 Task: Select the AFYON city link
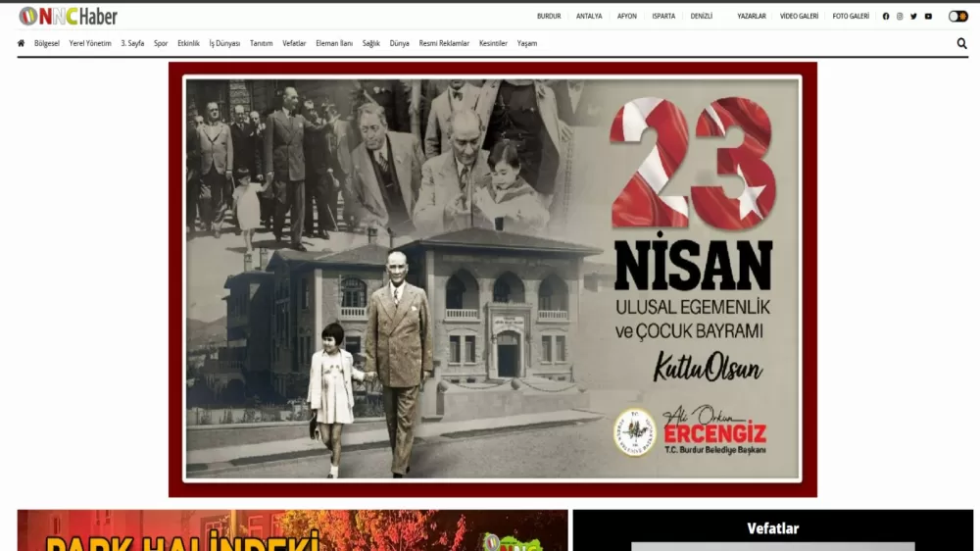[x=627, y=17]
